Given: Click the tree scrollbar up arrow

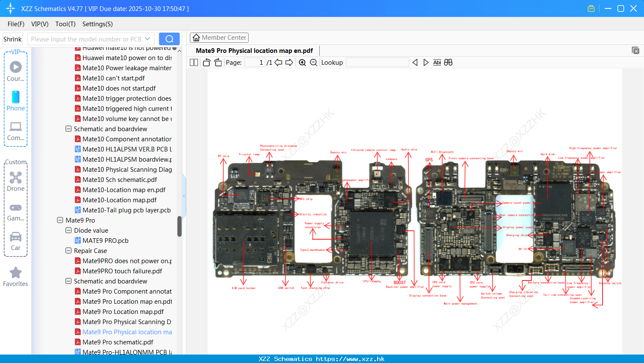Looking at the screenshot, I should tap(179, 51).
